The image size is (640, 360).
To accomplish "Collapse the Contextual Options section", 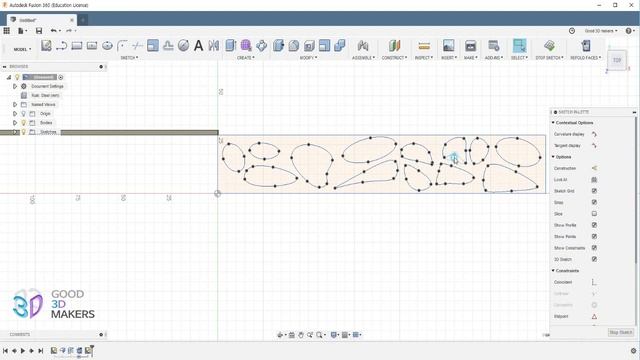I will [x=553, y=122].
